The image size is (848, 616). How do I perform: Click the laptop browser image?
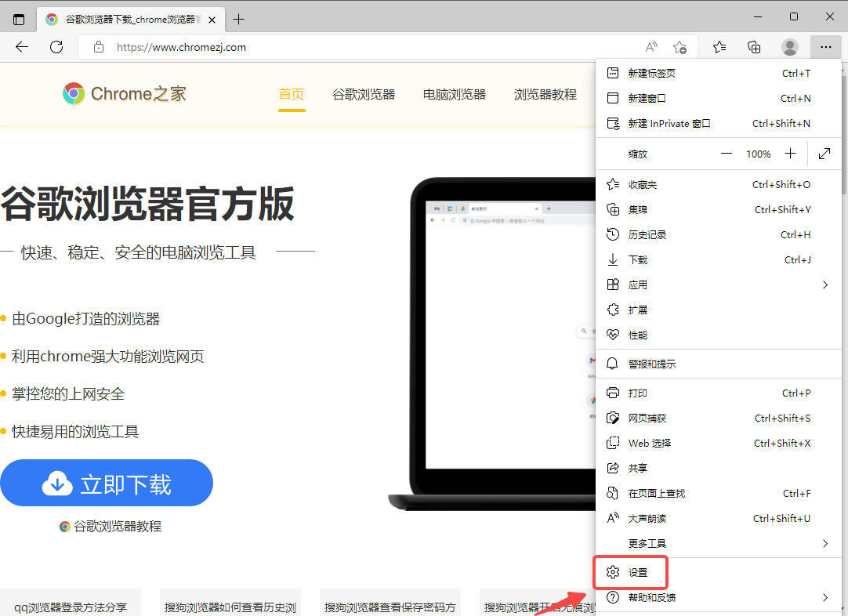[x=492, y=344]
